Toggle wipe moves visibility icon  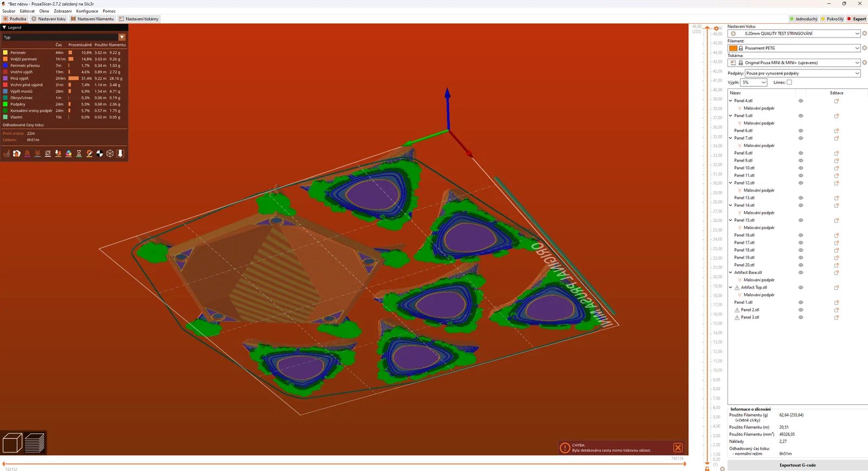[x=17, y=154]
